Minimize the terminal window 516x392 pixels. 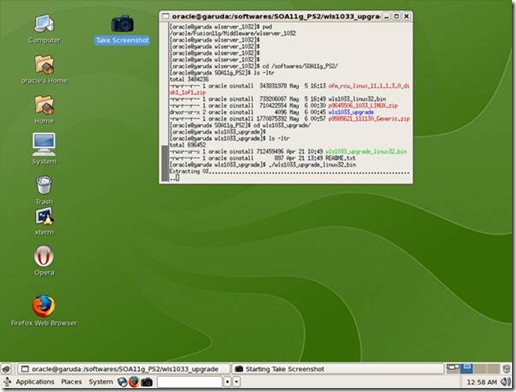coord(386,16)
